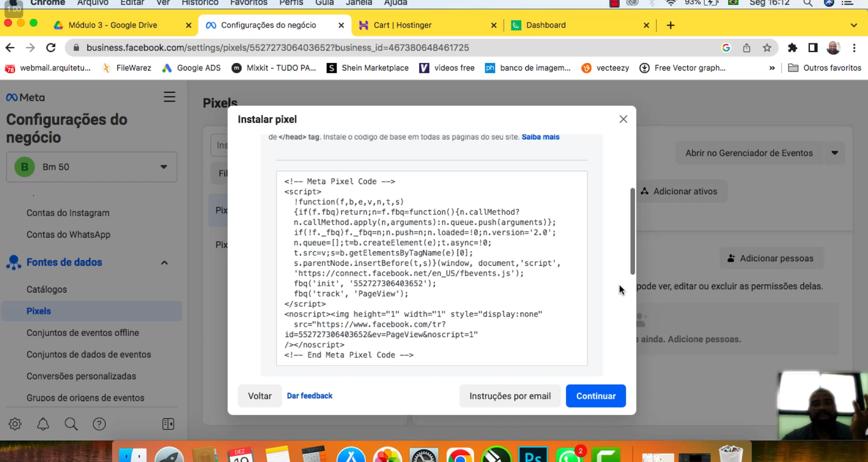Open Catálogos in sidebar
The image size is (868, 462).
pyautogui.click(x=47, y=290)
